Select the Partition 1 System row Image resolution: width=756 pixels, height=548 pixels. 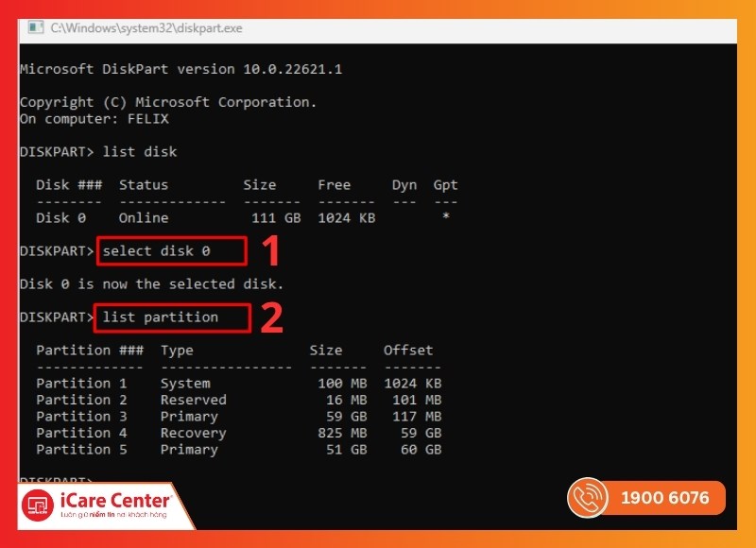click(x=238, y=384)
